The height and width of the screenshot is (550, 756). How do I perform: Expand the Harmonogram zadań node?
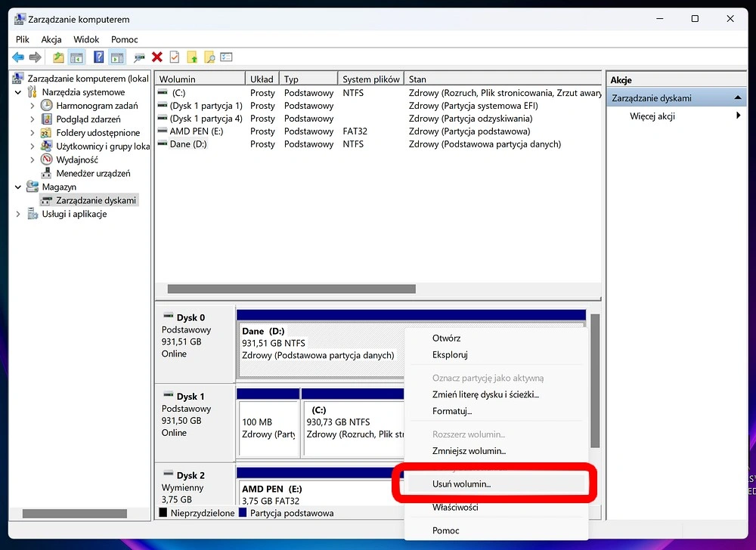pyautogui.click(x=33, y=106)
